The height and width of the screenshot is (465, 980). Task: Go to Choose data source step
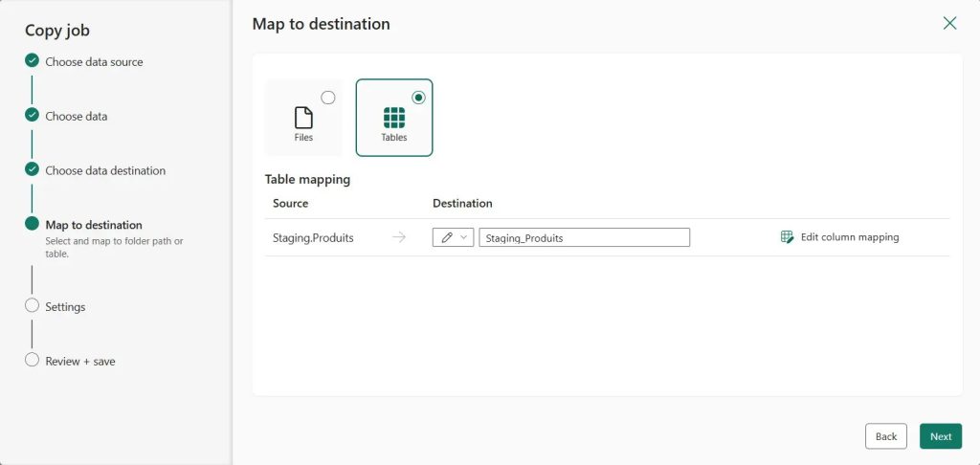(94, 62)
